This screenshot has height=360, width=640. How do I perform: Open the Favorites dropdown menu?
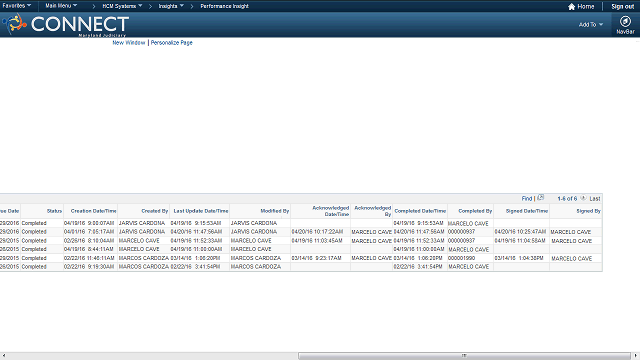point(17,6)
